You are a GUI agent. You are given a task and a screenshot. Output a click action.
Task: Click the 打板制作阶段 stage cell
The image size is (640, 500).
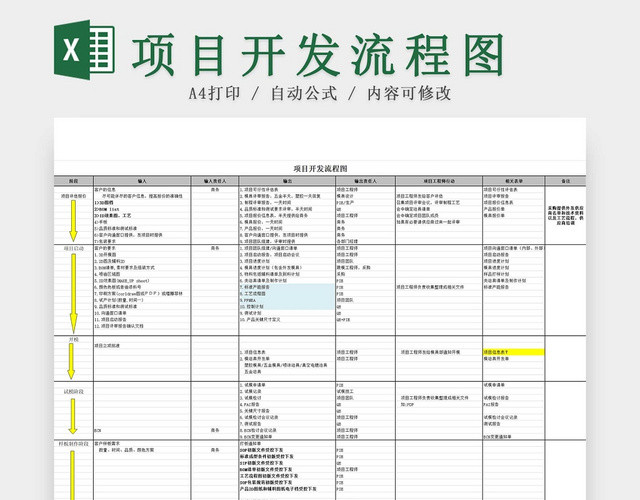73,444
